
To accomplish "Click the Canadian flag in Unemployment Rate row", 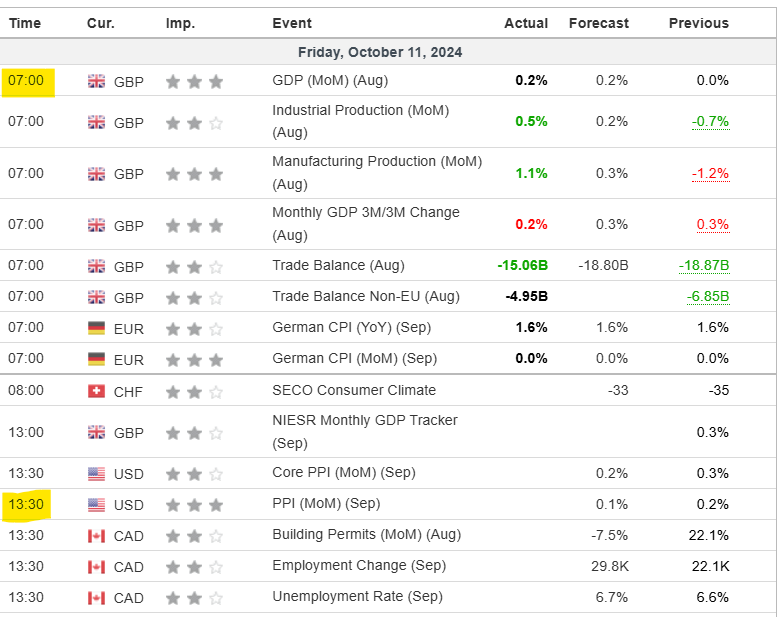I will (97, 597).
